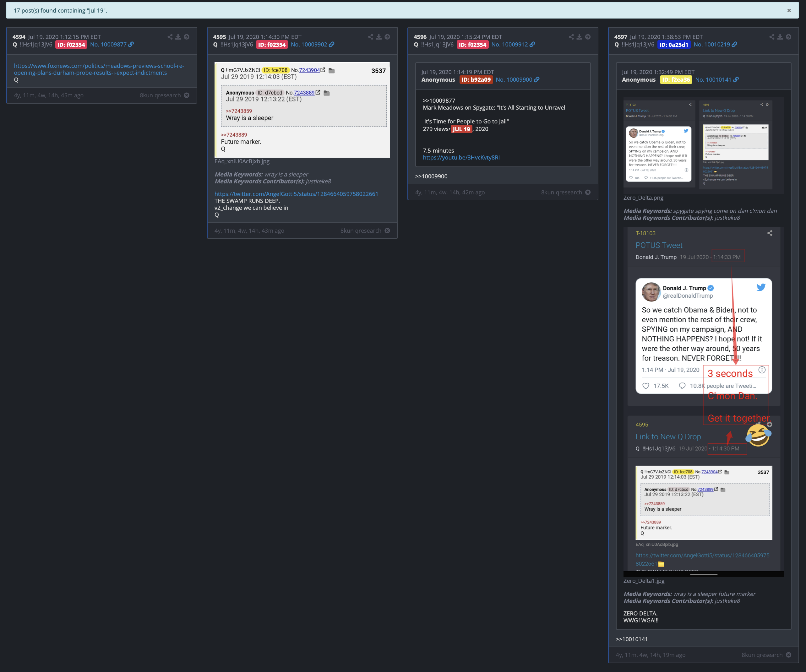
Task: Click 8kun qresearch label on post 4594
Action: pos(160,95)
